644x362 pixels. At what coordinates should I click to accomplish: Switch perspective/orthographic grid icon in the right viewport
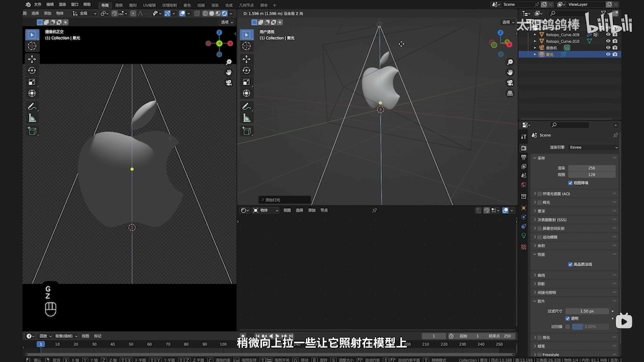click(x=509, y=93)
